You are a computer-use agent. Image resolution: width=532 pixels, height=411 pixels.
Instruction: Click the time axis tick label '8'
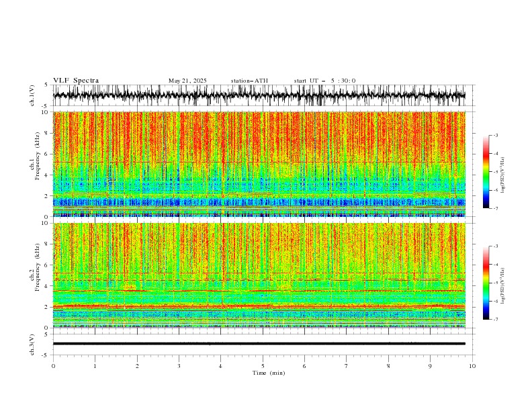pos(388,366)
